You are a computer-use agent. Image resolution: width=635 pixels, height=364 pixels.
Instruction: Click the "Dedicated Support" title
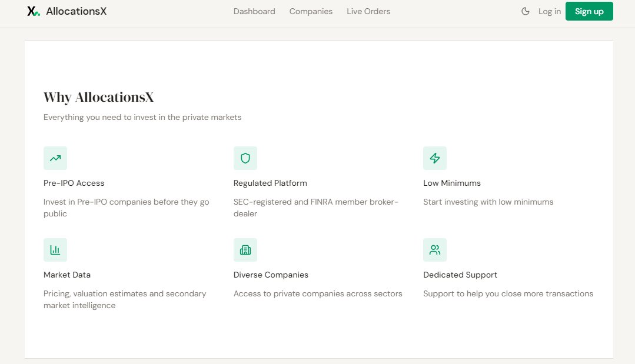[460, 275]
